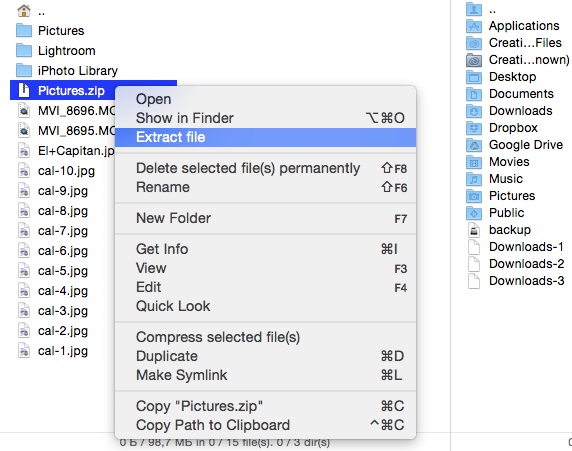Click the home parent-directory icon in left pane

tap(24, 11)
